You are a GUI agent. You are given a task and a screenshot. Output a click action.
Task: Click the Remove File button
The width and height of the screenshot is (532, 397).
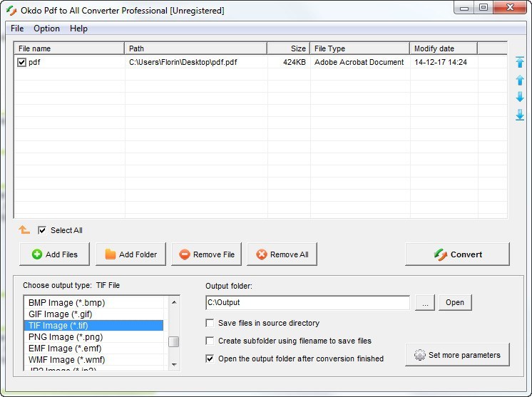pyautogui.click(x=206, y=254)
